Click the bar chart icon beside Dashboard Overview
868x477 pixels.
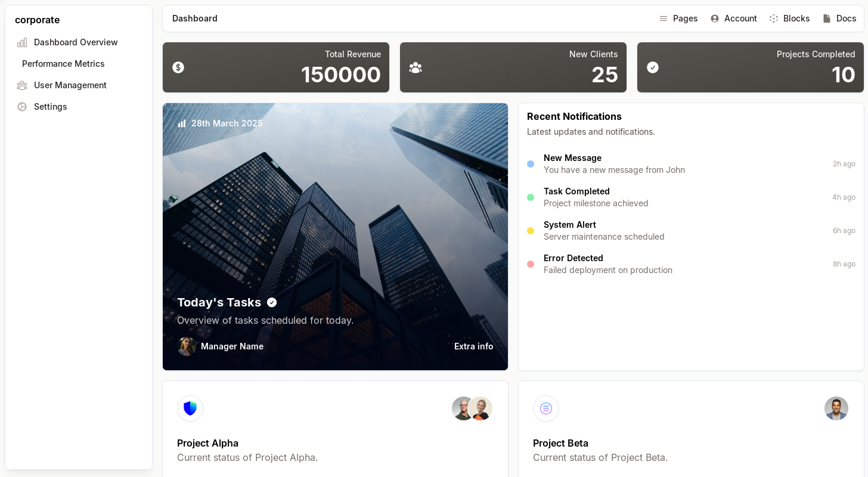pyautogui.click(x=22, y=42)
